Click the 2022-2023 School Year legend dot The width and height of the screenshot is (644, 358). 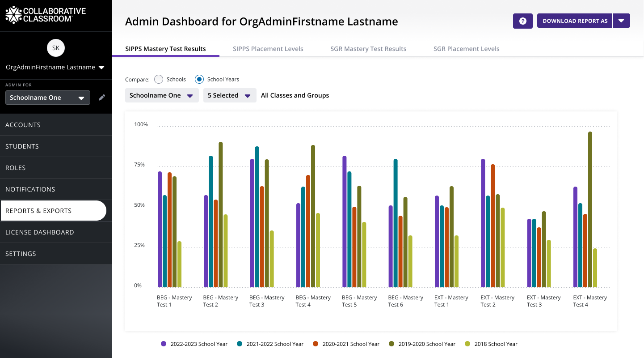point(164,344)
